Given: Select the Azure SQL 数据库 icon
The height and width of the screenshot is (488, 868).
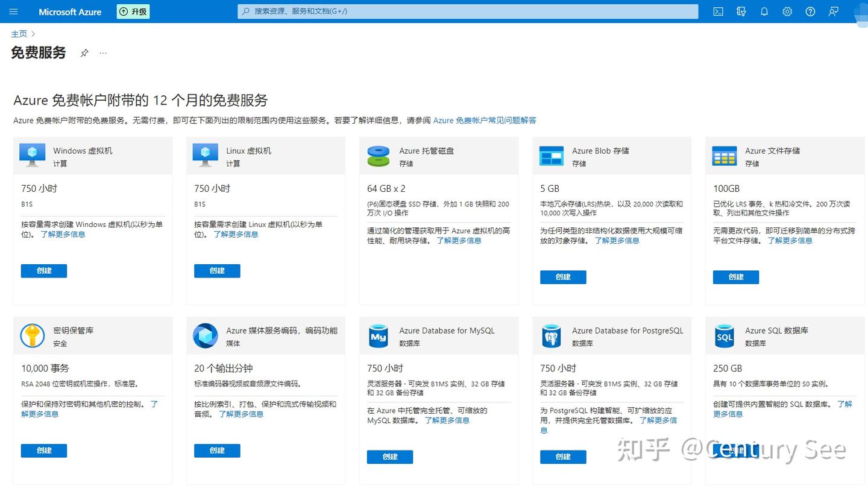Looking at the screenshot, I should click(x=725, y=335).
